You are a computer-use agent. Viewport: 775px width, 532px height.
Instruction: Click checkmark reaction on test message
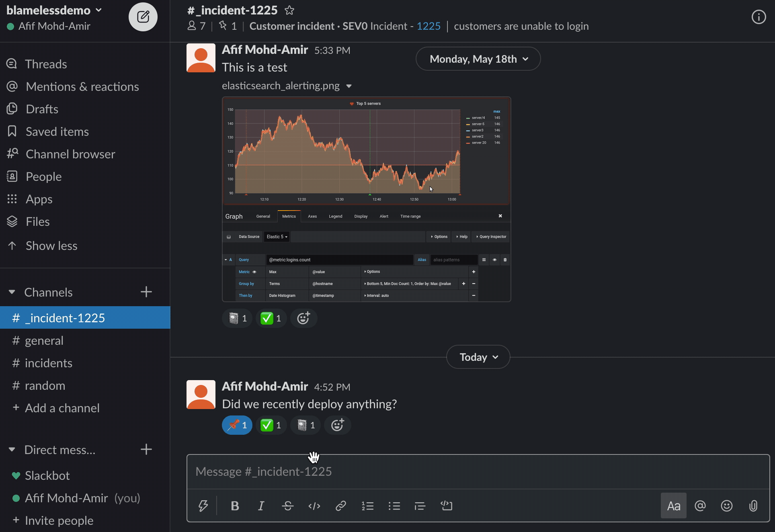tap(271, 318)
